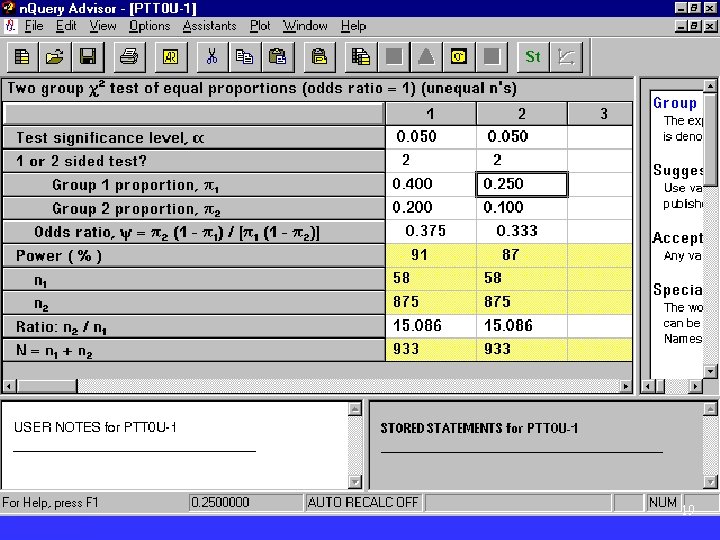Click the stacked tables fill icon

coord(361,57)
